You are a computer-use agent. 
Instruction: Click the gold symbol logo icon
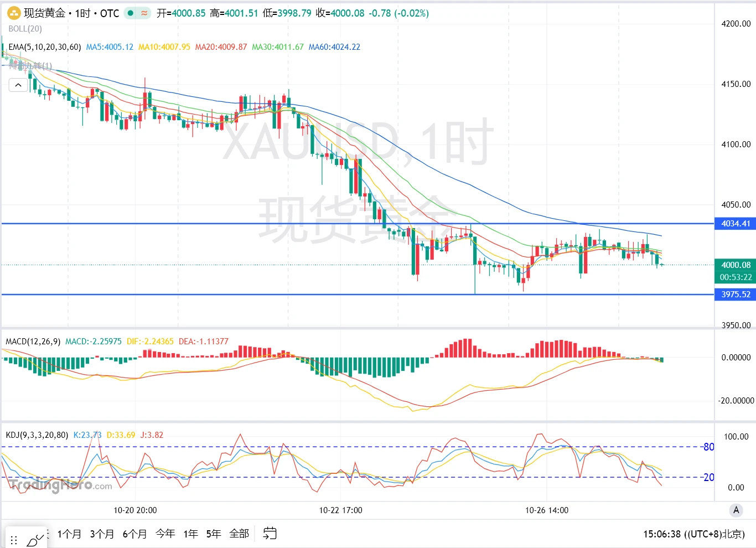click(14, 13)
